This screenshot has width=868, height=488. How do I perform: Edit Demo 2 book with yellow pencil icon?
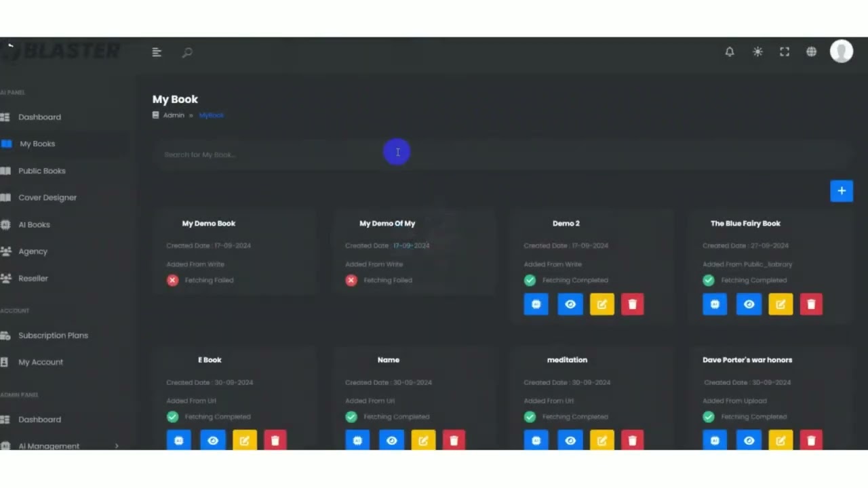[602, 304]
